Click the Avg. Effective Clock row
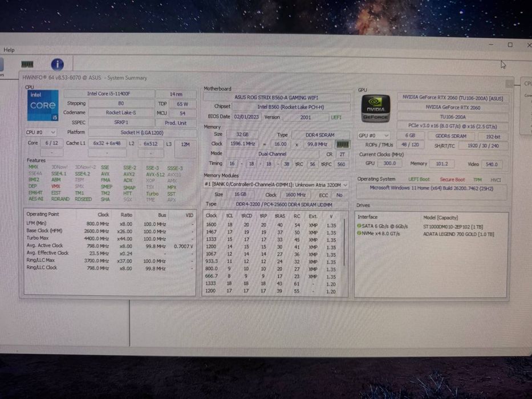Image resolution: width=532 pixels, height=399 pixels. point(110,253)
